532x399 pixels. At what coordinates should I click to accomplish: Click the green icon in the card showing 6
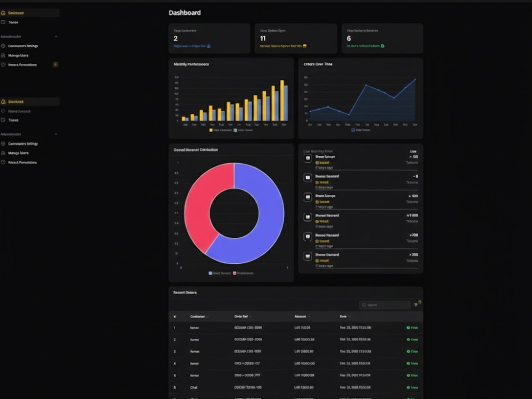383,46
